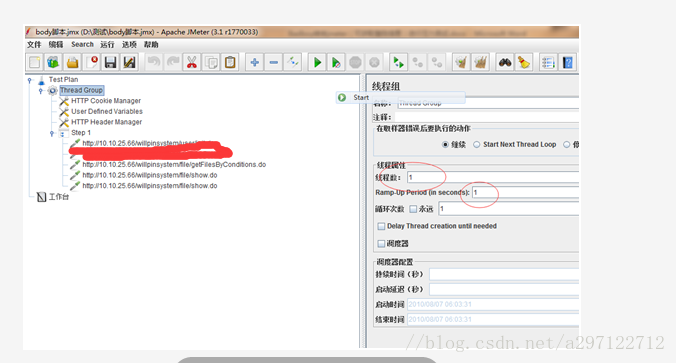Select the Thread Group tree item
This screenshot has width=676, height=363.
tap(81, 90)
